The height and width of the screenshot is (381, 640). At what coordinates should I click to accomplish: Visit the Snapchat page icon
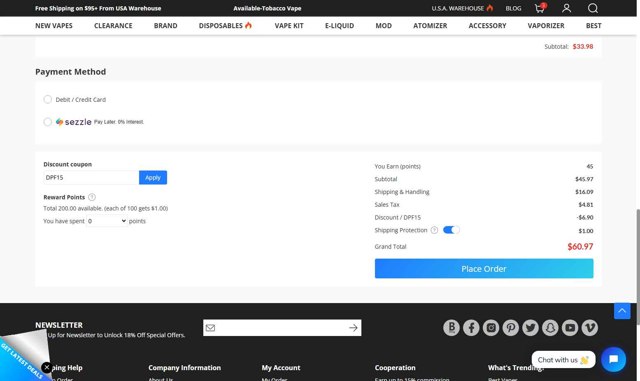[550, 328]
